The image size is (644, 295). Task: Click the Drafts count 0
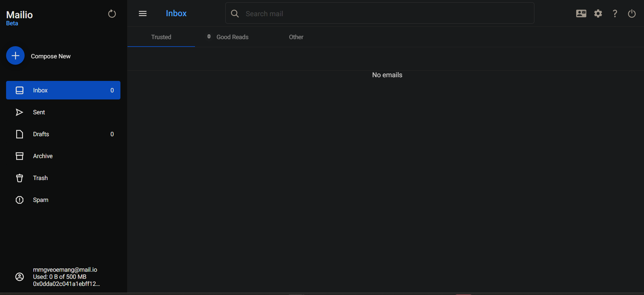[112, 134]
